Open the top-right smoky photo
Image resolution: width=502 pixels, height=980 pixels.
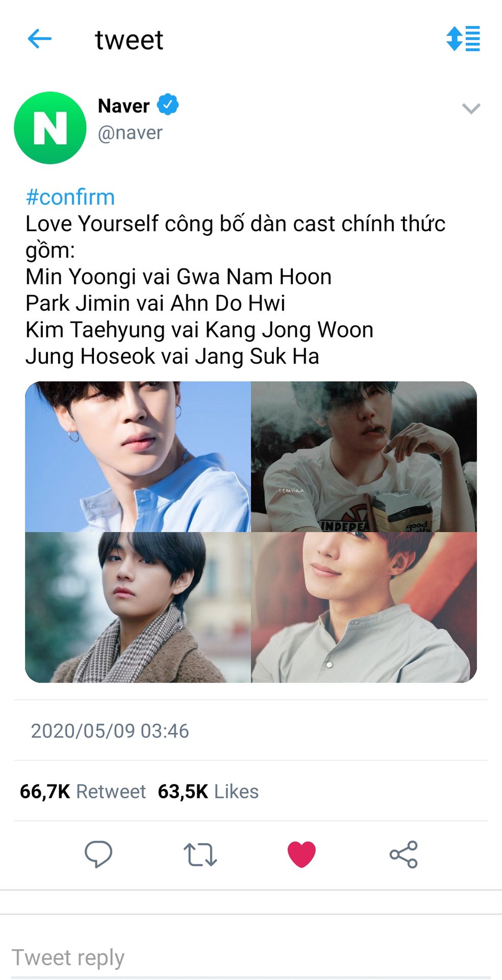(364, 457)
